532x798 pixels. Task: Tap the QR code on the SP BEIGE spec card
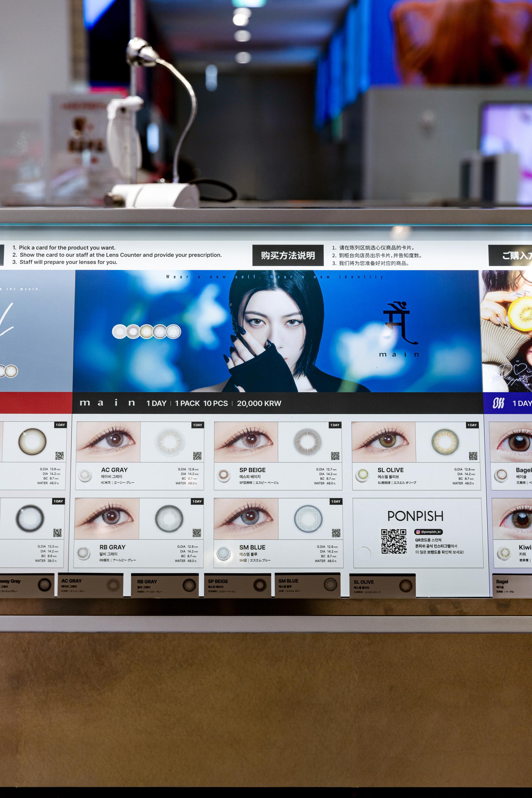(335, 456)
